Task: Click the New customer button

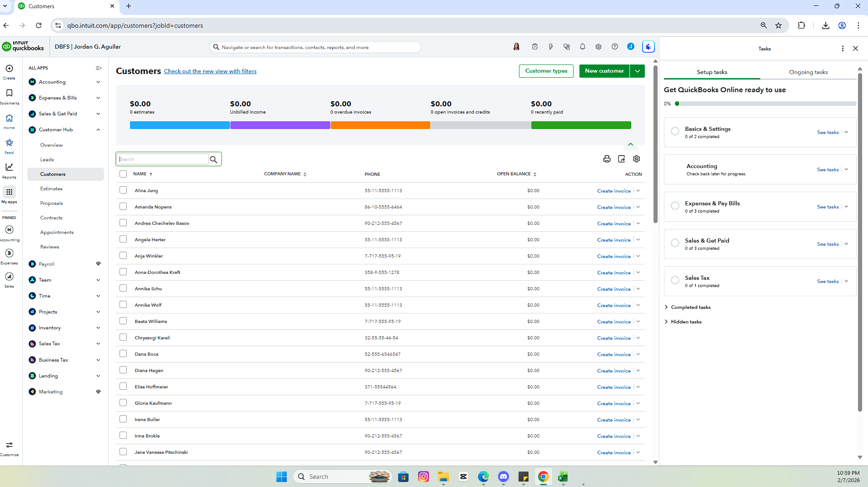Action: click(x=604, y=71)
